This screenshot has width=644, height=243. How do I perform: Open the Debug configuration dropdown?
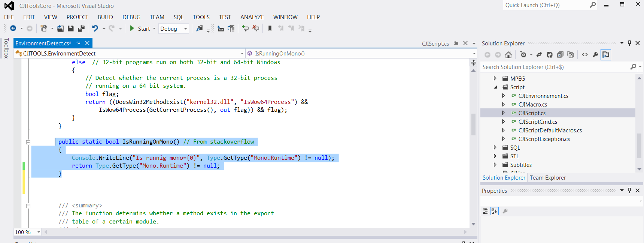[185, 29]
